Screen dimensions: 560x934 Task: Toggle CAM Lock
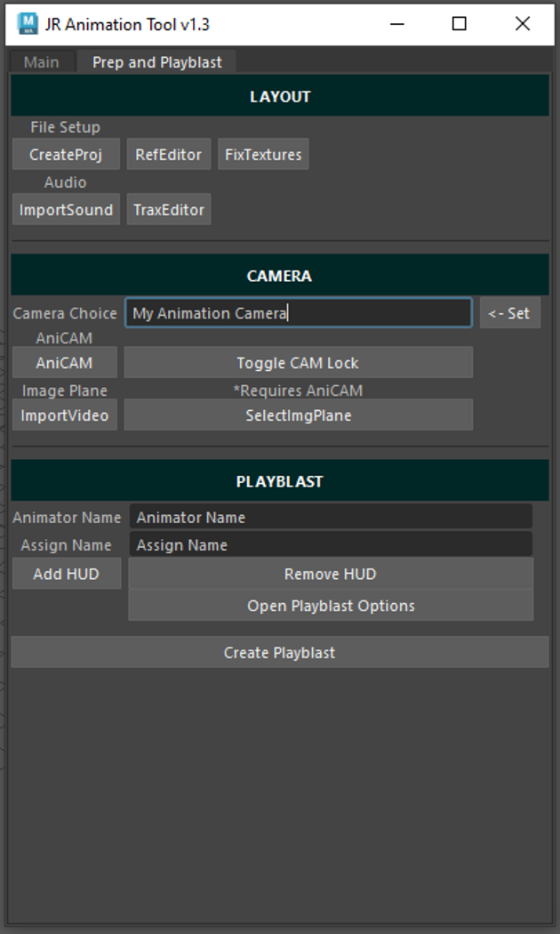(x=298, y=363)
